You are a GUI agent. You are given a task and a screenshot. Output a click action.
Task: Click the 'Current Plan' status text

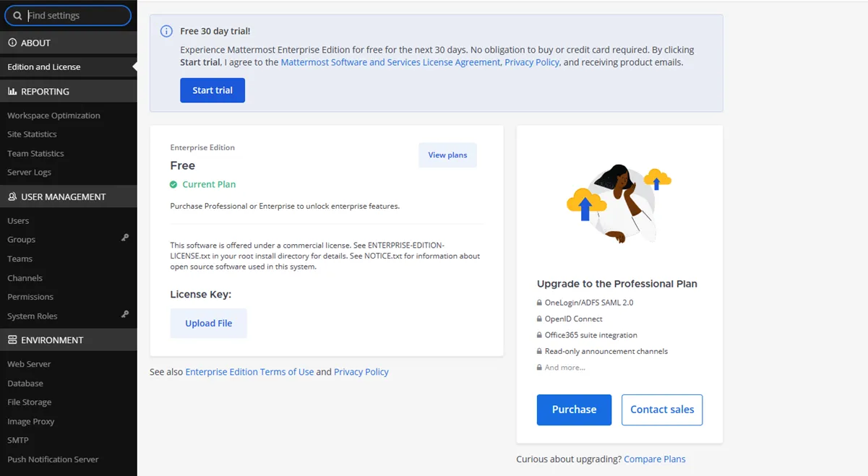pos(209,184)
